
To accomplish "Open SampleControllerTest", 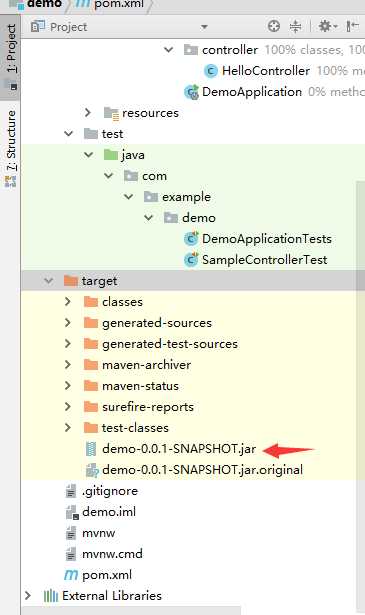I will (x=264, y=260).
